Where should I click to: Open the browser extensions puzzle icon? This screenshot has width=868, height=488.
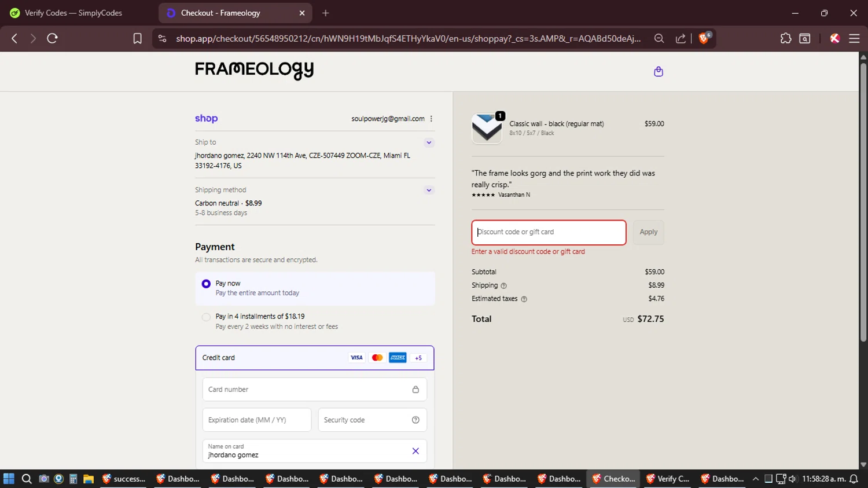(785, 38)
